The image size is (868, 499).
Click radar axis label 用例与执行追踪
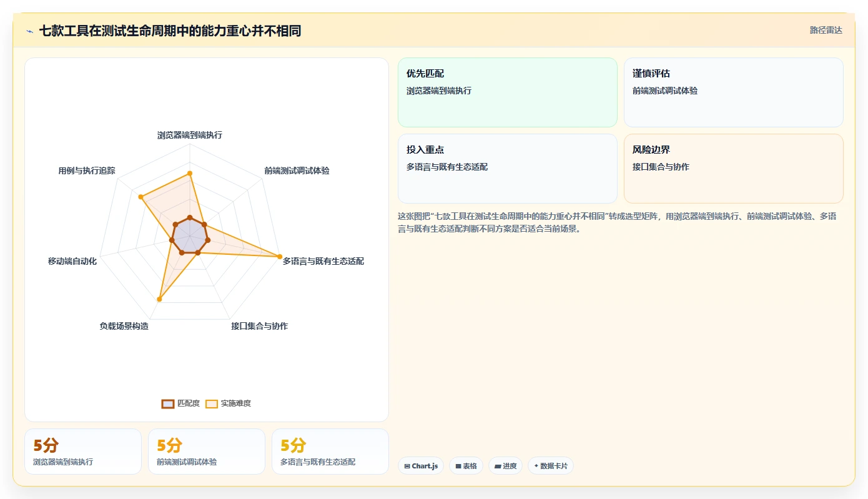pos(87,170)
